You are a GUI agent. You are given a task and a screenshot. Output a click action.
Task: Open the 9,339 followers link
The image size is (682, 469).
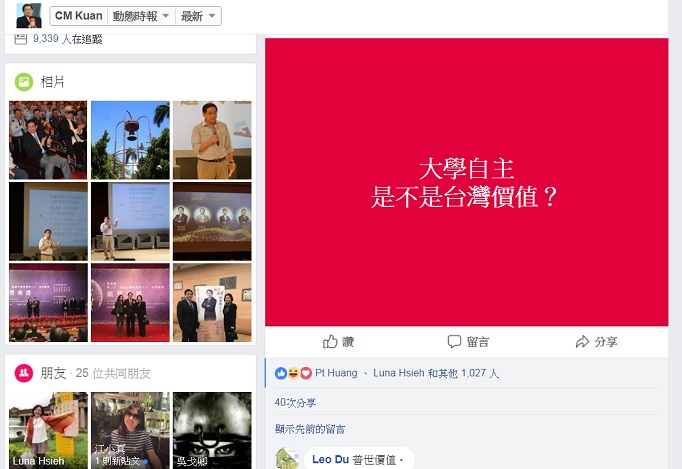pos(67,39)
